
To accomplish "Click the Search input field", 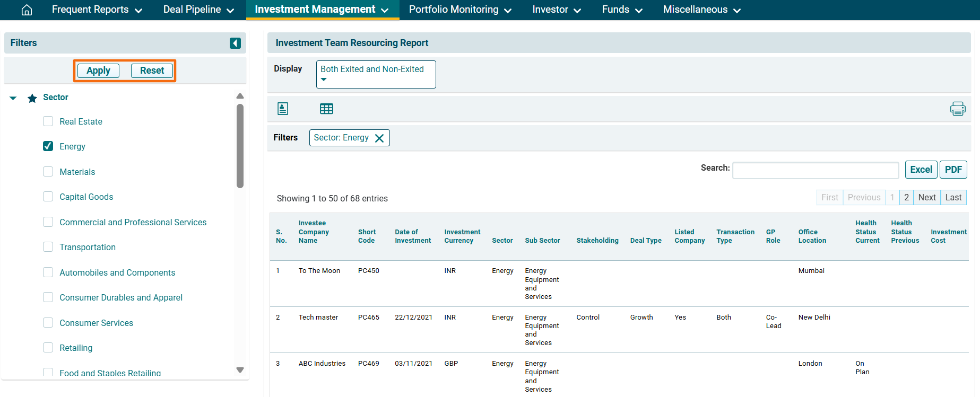I will (x=815, y=170).
